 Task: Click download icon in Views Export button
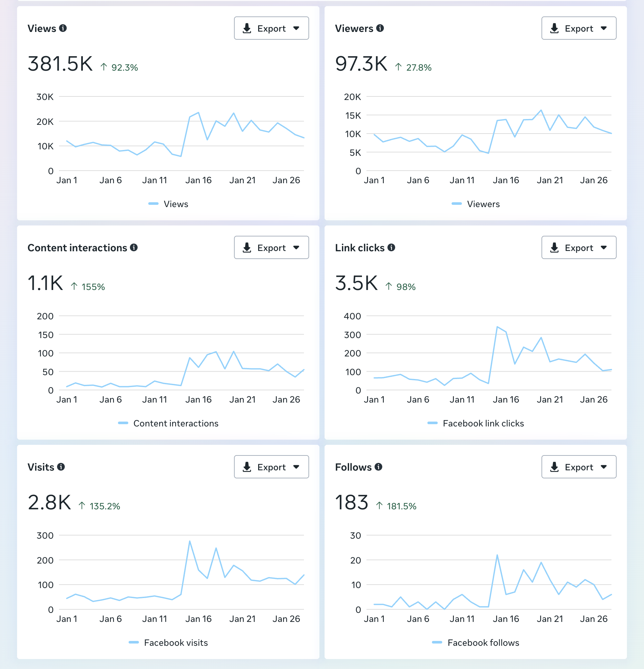pos(247,28)
